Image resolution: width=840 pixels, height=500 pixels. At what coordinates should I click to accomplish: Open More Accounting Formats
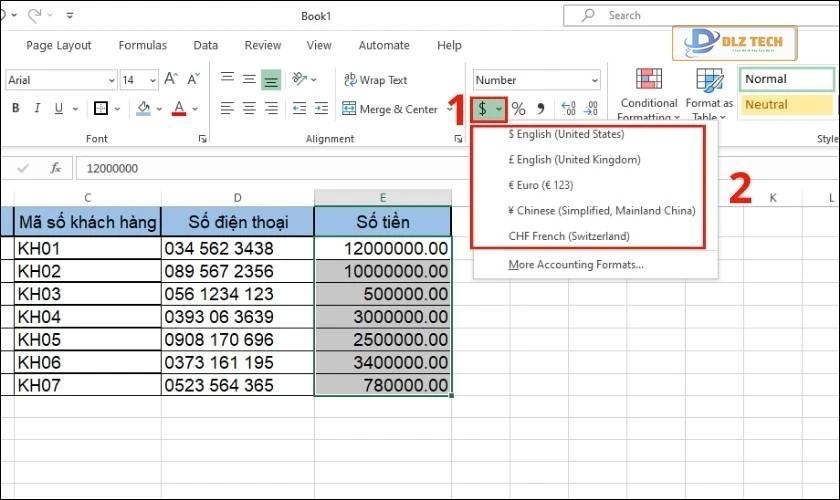(575, 265)
